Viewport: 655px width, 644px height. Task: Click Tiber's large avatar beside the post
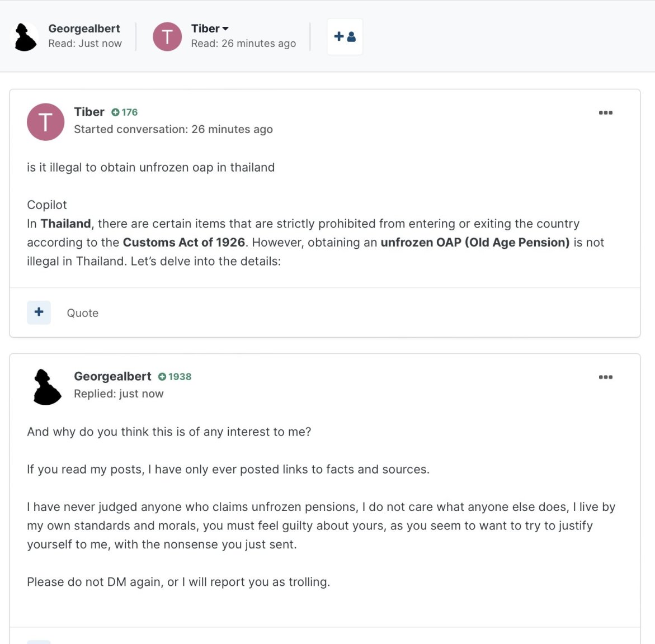45,122
